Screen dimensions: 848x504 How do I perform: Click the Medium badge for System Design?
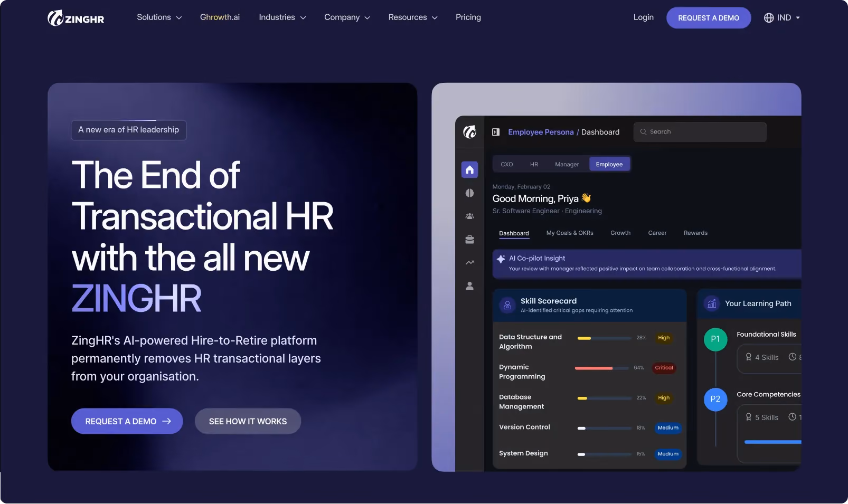click(668, 454)
